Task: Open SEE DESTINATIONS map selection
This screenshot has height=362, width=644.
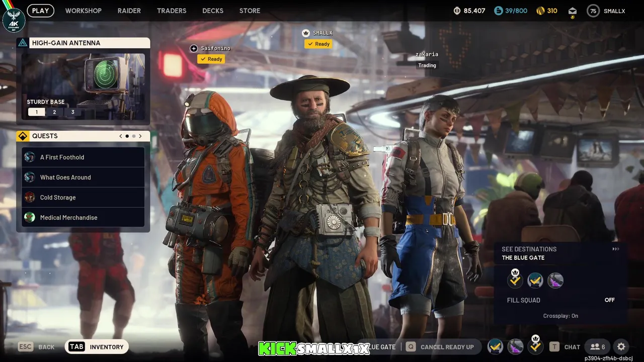Action: [529, 249]
